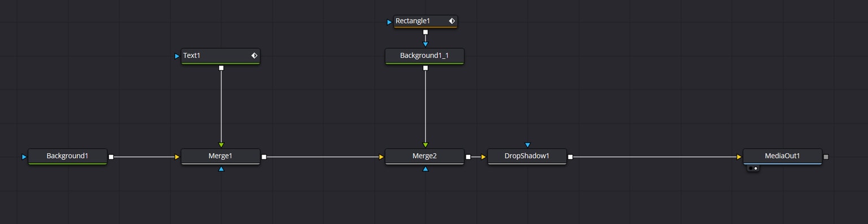Click the keyframe diamond icon on Text1
This screenshot has width=868, height=224.
254,55
